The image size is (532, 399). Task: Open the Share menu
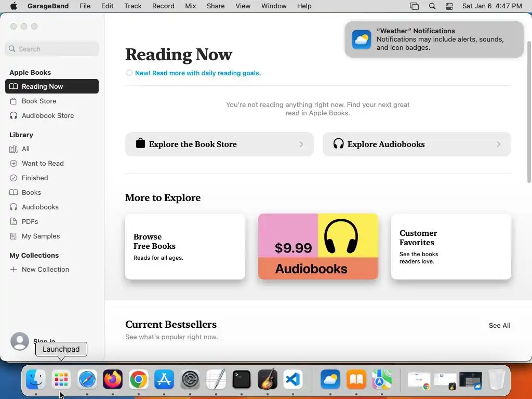pyautogui.click(x=216, y=6)
